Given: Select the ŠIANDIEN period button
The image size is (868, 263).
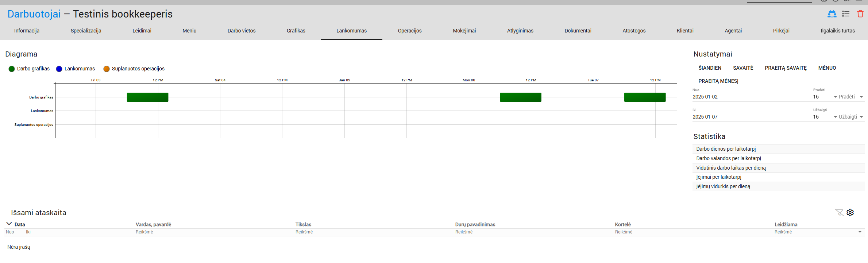Looking at the screenshot, I should (x=710, y=68).
